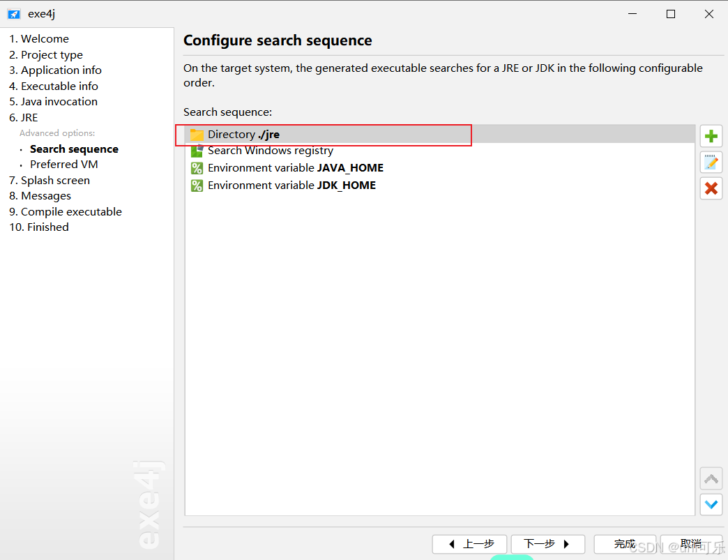Click the 取消 (Cancel) button
This screenshot has height=560, width=728.
[691, 544]
